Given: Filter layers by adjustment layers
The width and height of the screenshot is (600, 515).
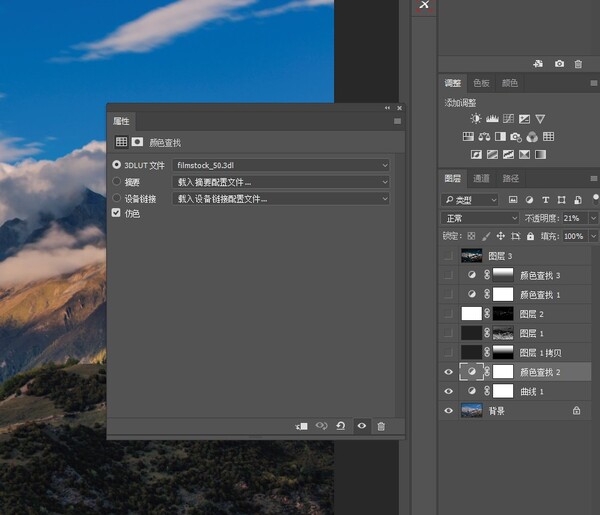Looking at the screenshot, I should coord(529,200).
